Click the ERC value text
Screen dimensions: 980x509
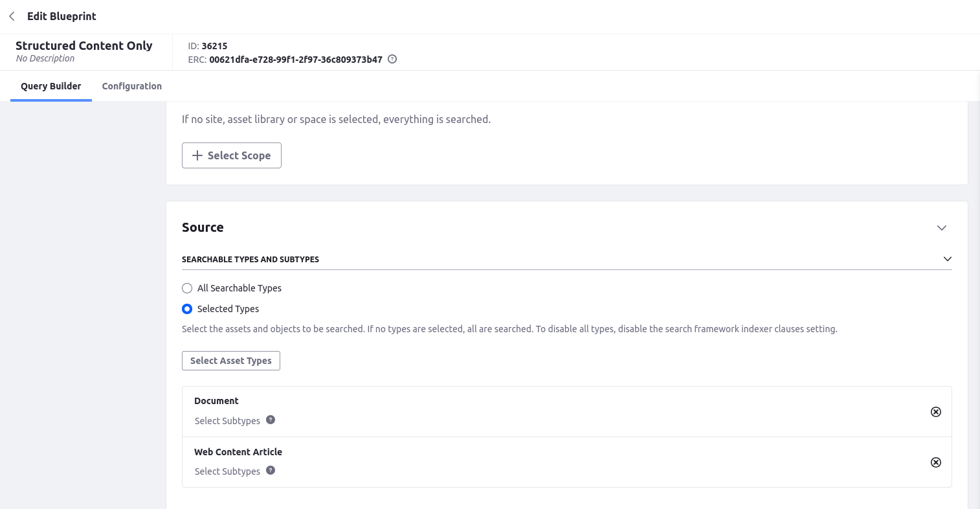pyautogui.click(x=296, y=60)
